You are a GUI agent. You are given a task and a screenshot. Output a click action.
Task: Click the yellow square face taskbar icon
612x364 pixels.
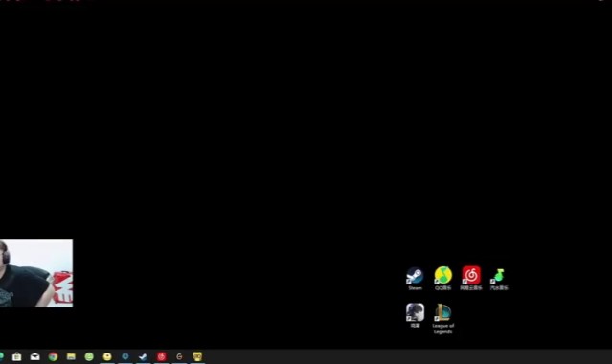(197, 356)
